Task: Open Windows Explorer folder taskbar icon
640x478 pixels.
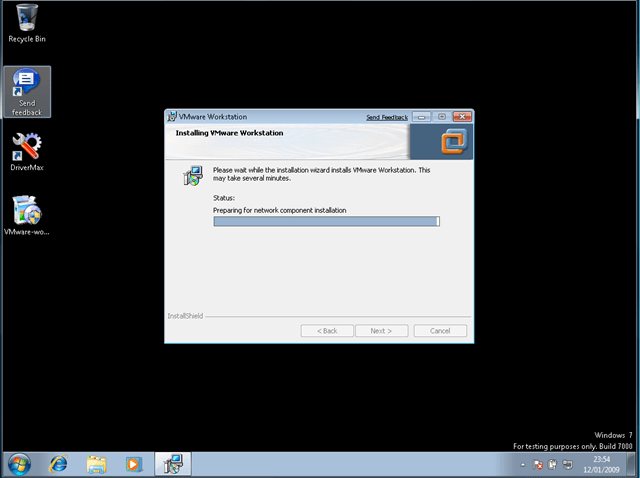Action: 96,464
